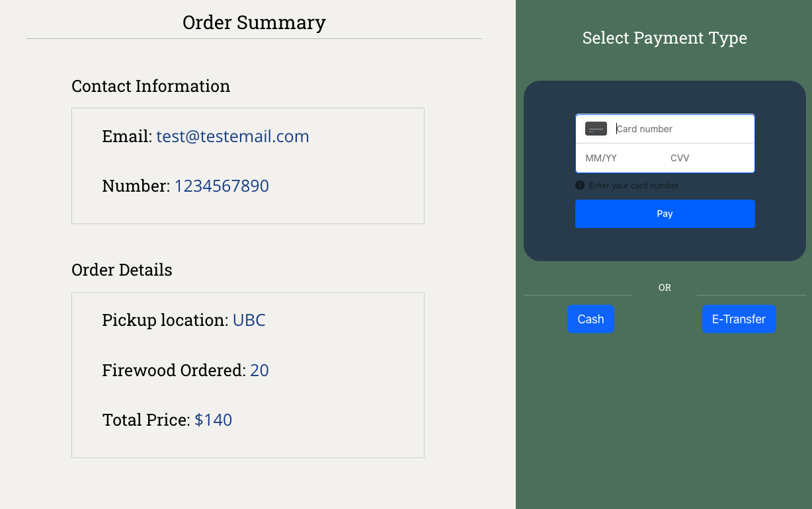Click the credit card icon in card field
The image size is (812, 509).
coord(596,129)
